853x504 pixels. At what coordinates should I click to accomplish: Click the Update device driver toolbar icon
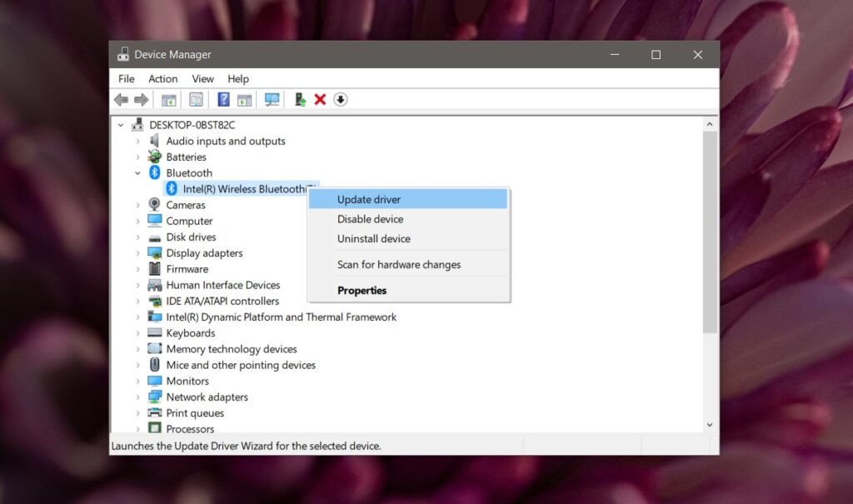click(x=301, y=100)
